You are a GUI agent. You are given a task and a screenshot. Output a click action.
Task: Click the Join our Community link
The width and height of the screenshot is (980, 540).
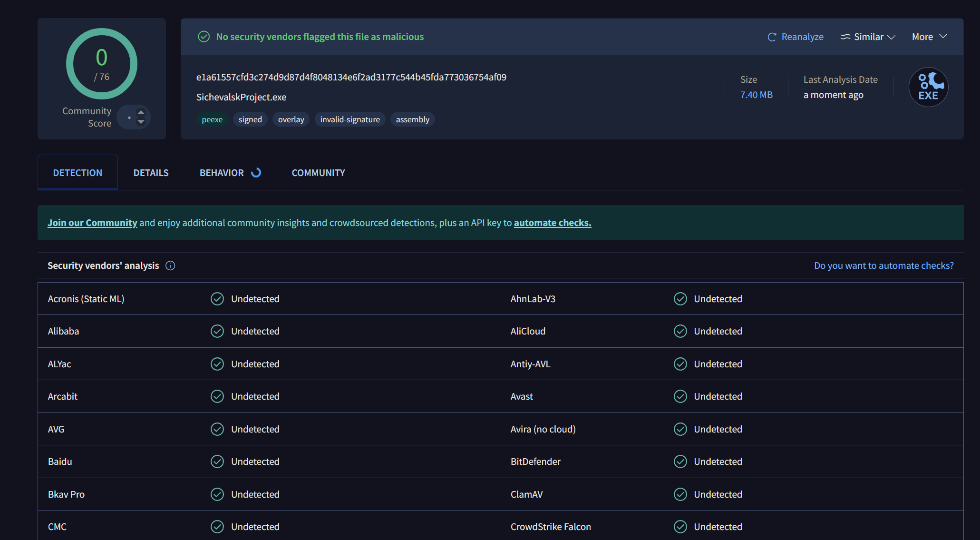coord(92,223)
